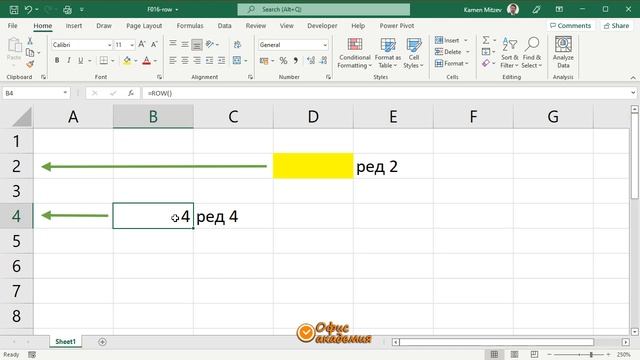The image size is (640, 360).
Task: Switch to the Insert ribbon tab
Action: (74, 26)
